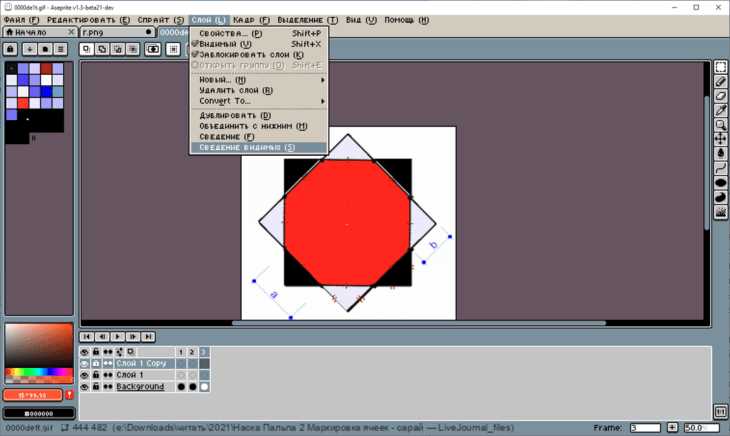
Task: Choose Объединить с нижним menu entry
Action: click(258, 126)
